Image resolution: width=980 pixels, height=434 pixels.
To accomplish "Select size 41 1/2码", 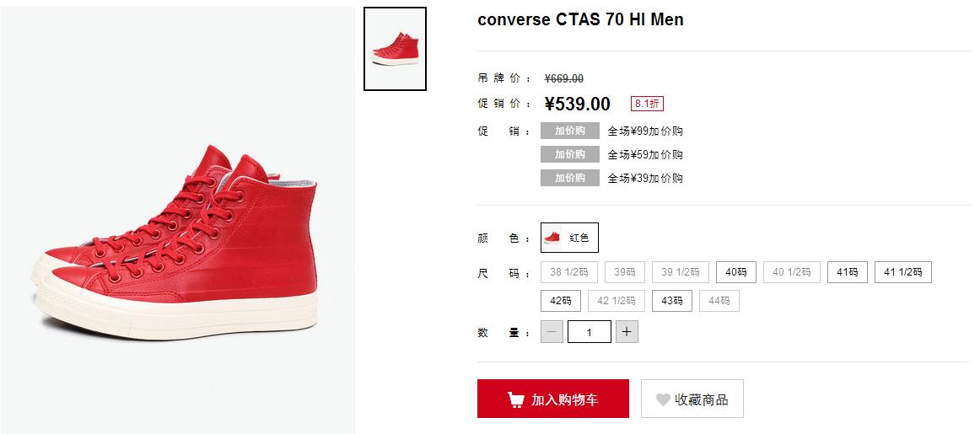I will [903, 272].
